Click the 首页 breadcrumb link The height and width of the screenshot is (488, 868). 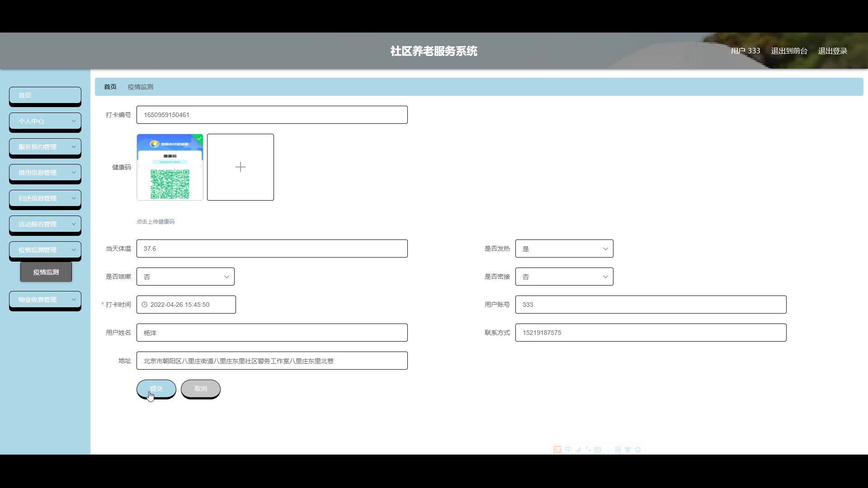tap(110, 87)
